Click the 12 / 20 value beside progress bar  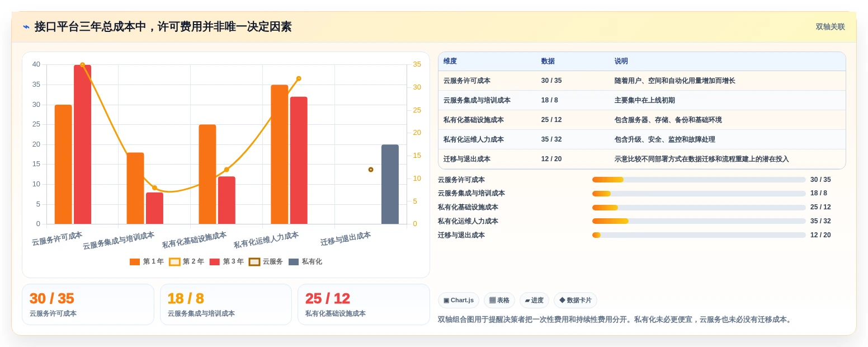pyautogui.click(x=820, y=235)
